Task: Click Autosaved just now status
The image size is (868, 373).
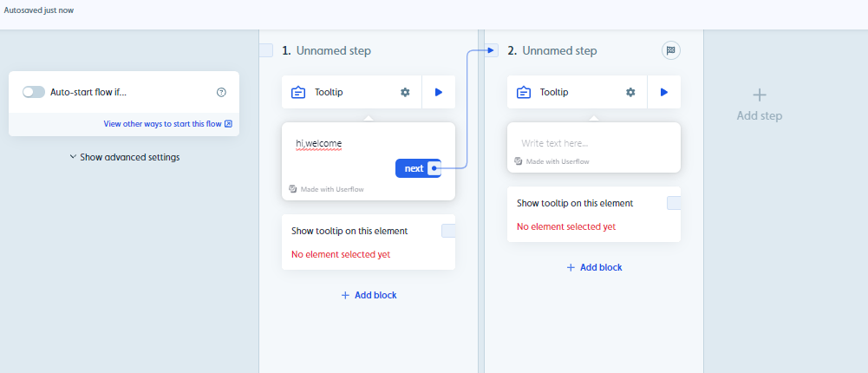Action: 39,10
